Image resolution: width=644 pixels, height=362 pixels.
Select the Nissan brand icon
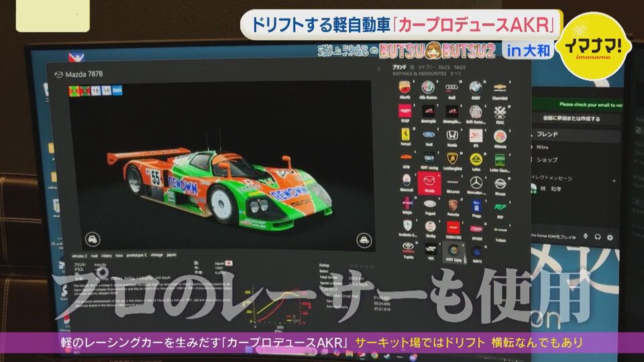point(500,183)
